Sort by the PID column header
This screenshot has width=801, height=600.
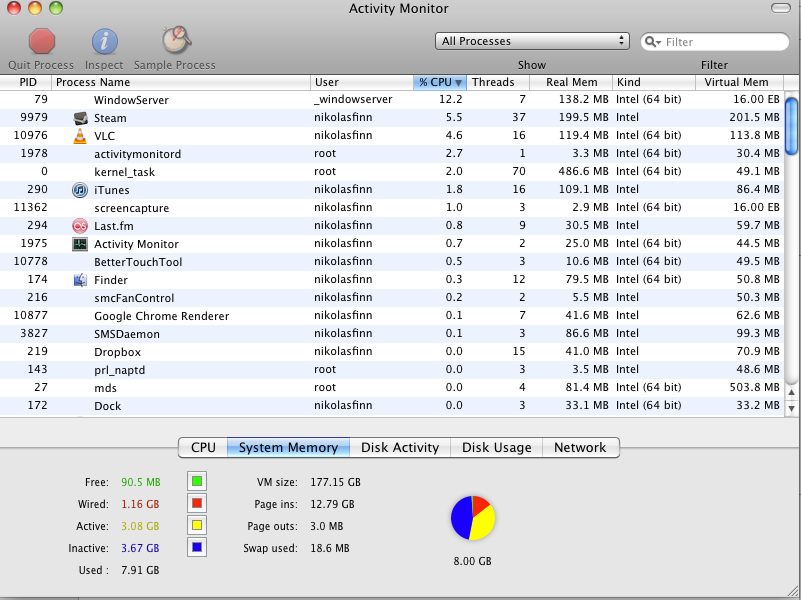tap(26, 82)
